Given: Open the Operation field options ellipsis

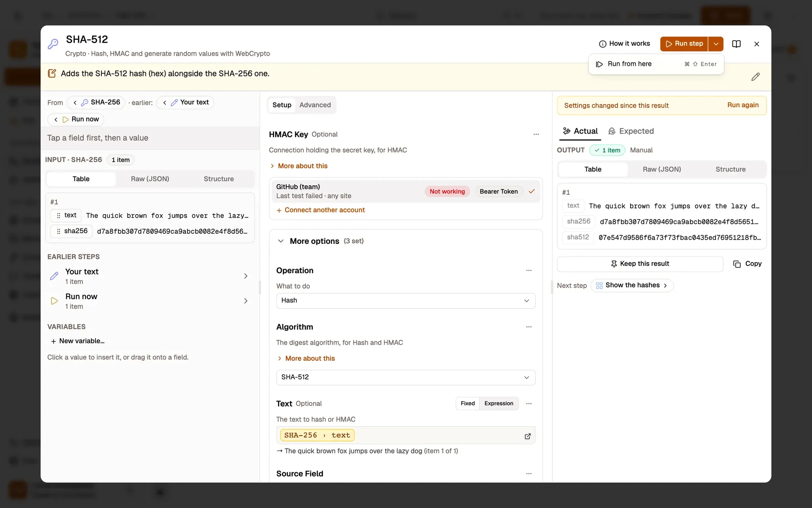Looking at the screenshot, I should tap(529, 271).
